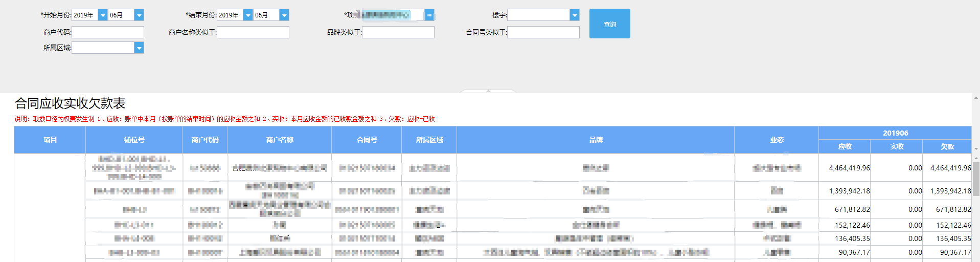Open the 开始月份 year dropdown
980x262 pixels.
(x=103, y=15)
